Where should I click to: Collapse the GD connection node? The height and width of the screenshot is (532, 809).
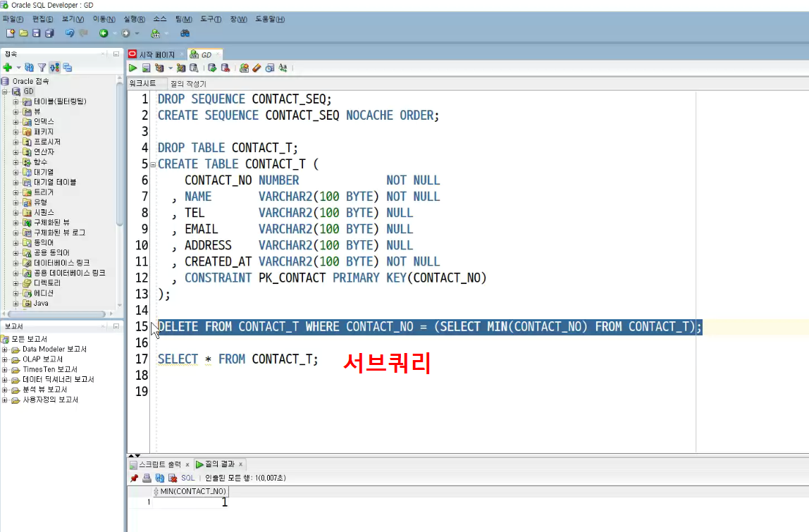[5, 92]
